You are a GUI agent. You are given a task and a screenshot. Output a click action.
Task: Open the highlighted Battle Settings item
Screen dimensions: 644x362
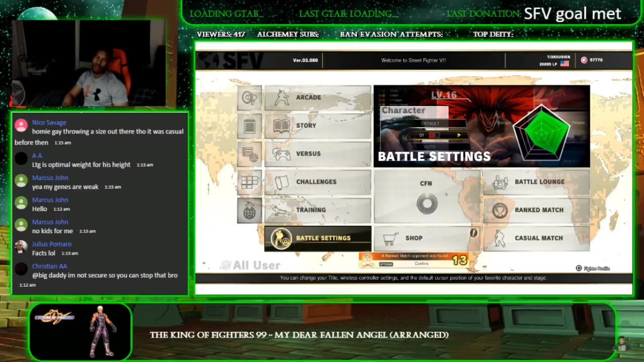318,238
